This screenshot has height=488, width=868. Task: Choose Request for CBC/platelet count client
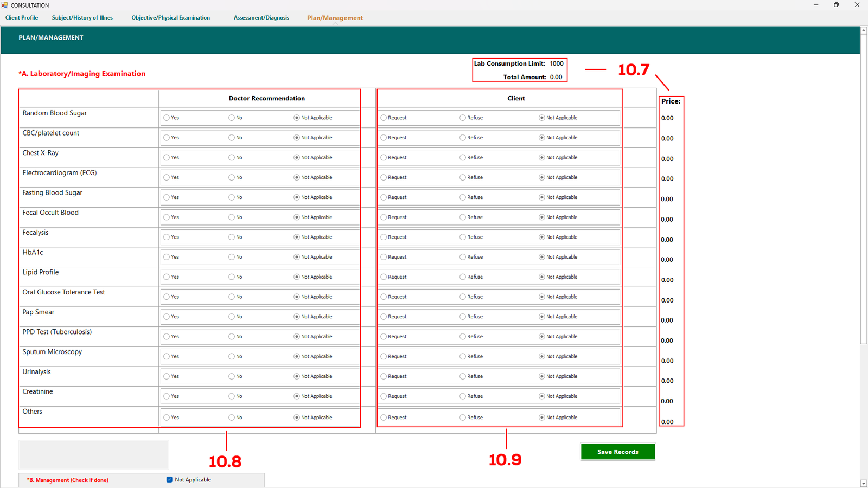(x=384, y=138)
